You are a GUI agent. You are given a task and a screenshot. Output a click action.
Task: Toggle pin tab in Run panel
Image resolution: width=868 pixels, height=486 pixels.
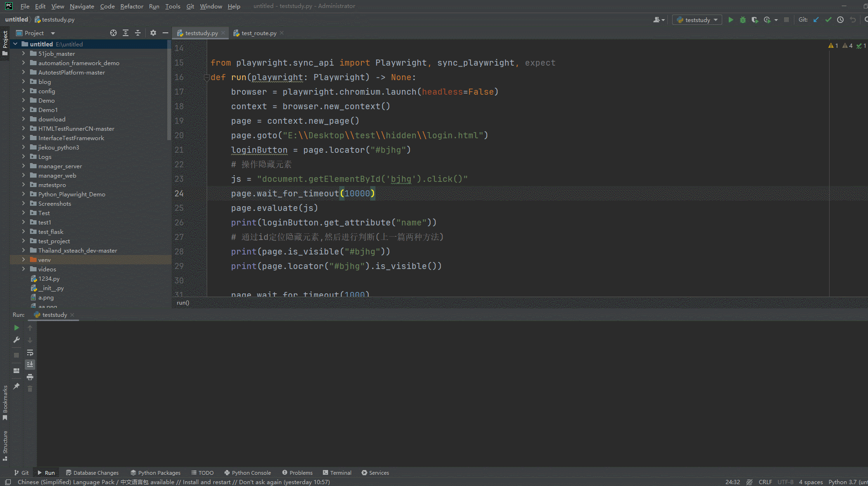tap(16, 386)
